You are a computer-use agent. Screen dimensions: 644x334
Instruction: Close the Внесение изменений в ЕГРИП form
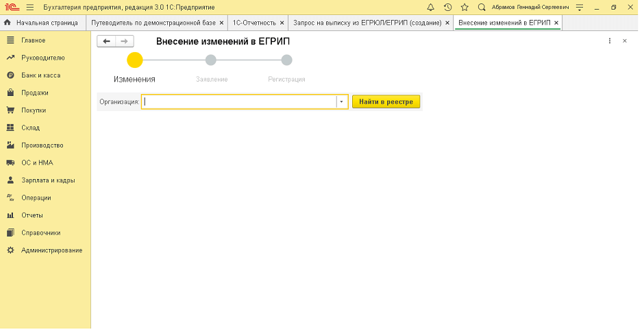point(625,40)
